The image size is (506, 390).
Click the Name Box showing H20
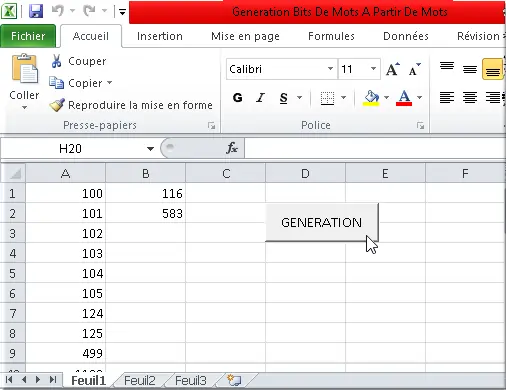[71, 149]
